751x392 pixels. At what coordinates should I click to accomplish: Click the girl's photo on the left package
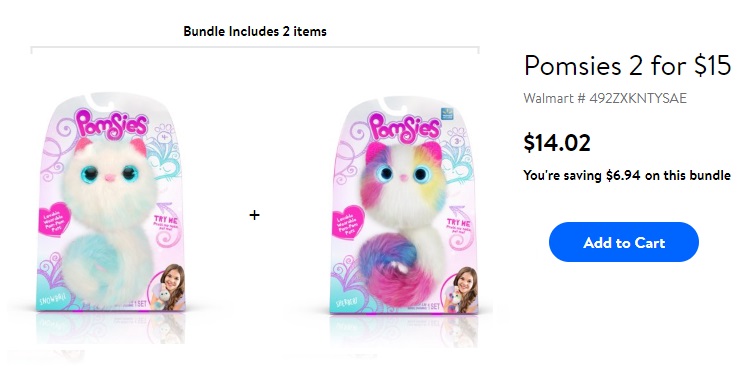point(167,288)
